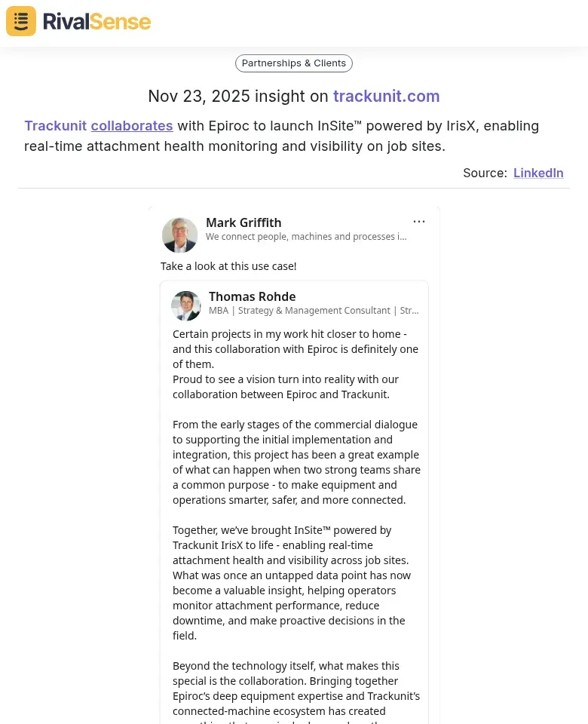
Task: Select the Partnerships & Clients tag
Action: click(293, 63)
